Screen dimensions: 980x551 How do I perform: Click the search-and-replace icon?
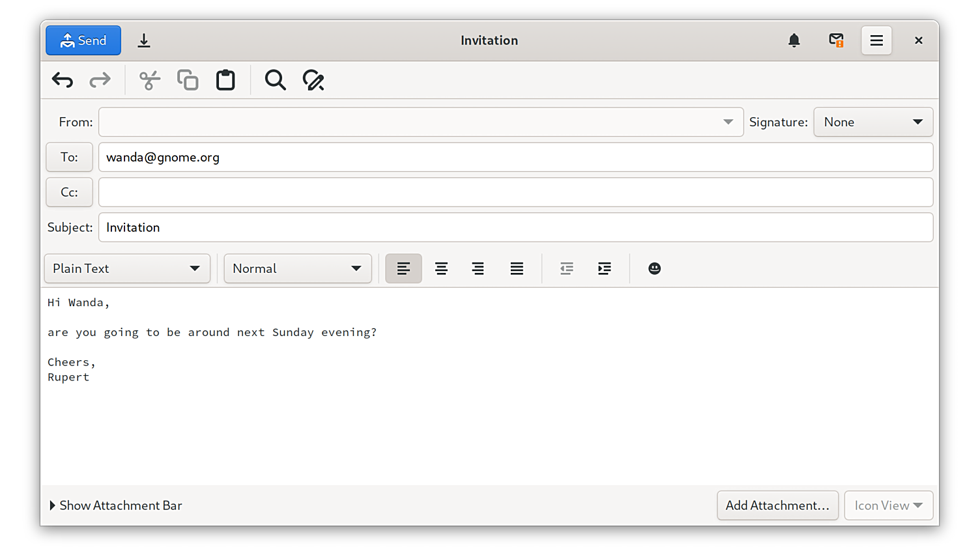pyautogui.click(x=313, y=80)
